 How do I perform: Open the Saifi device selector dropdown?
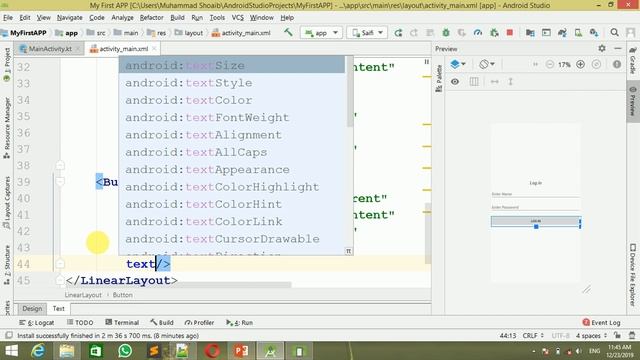pos(367,33)
